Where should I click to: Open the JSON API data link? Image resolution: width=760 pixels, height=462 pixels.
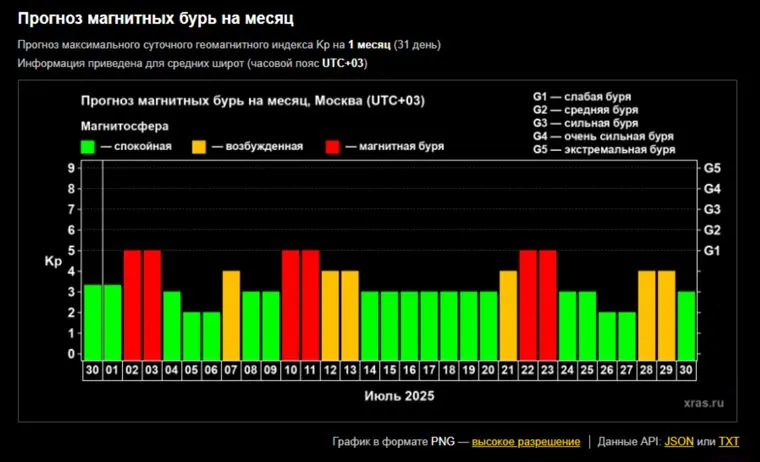[679, 441]
